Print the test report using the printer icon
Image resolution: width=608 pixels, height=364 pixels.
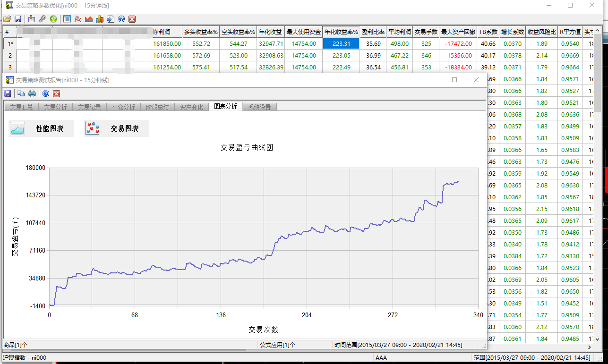(x=32, y=93)
